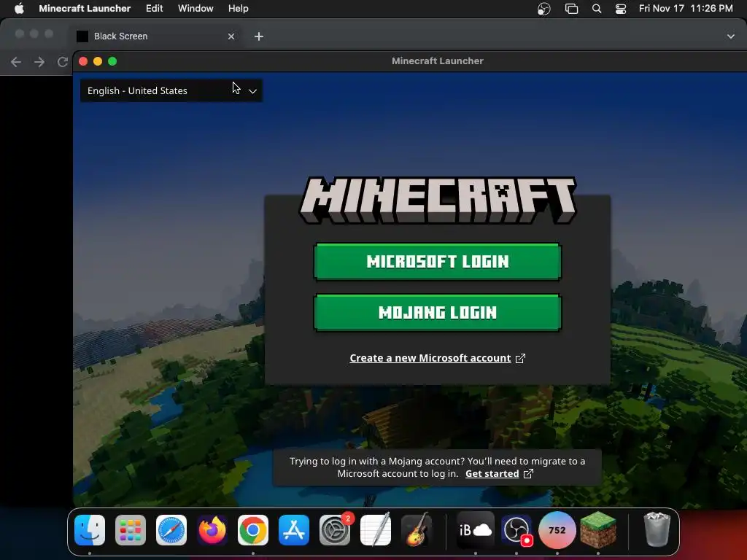Reload the browser page

pyautogui.click(x=63, y=62)
